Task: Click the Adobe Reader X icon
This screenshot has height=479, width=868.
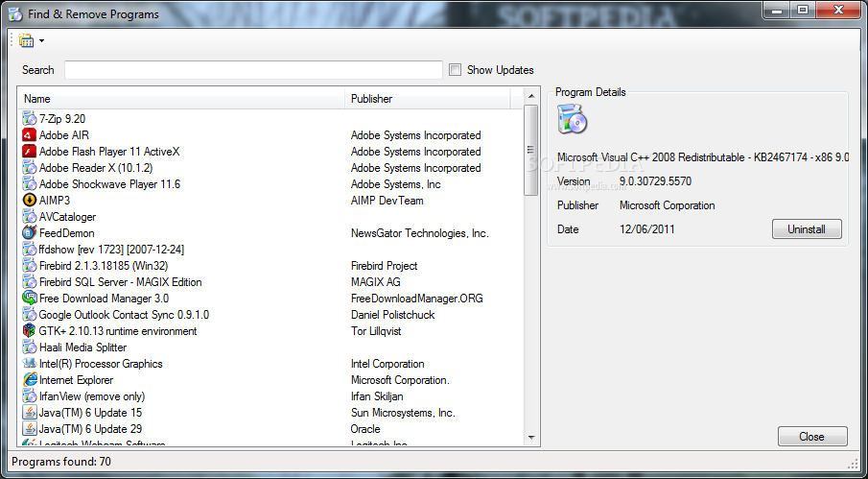Action: click(x=29, y=168)
